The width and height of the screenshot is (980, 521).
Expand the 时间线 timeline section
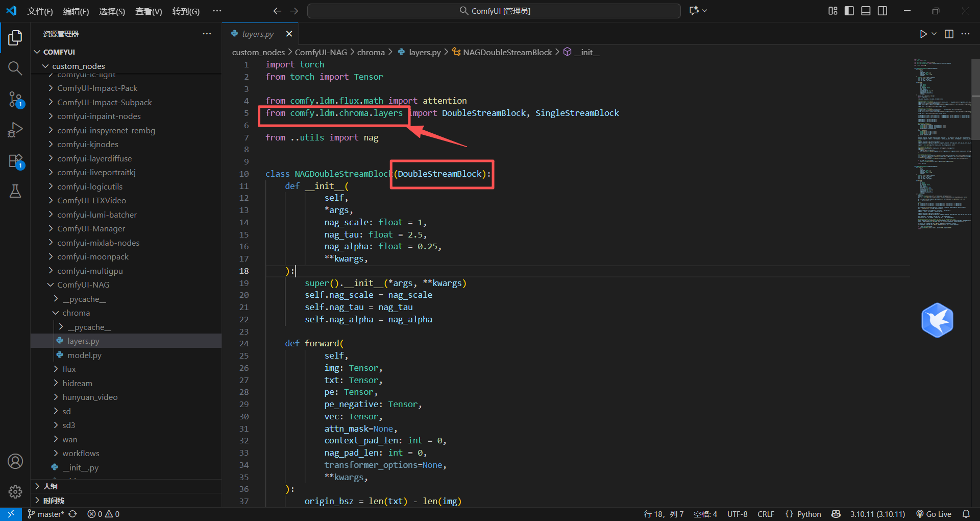point(126,501)
